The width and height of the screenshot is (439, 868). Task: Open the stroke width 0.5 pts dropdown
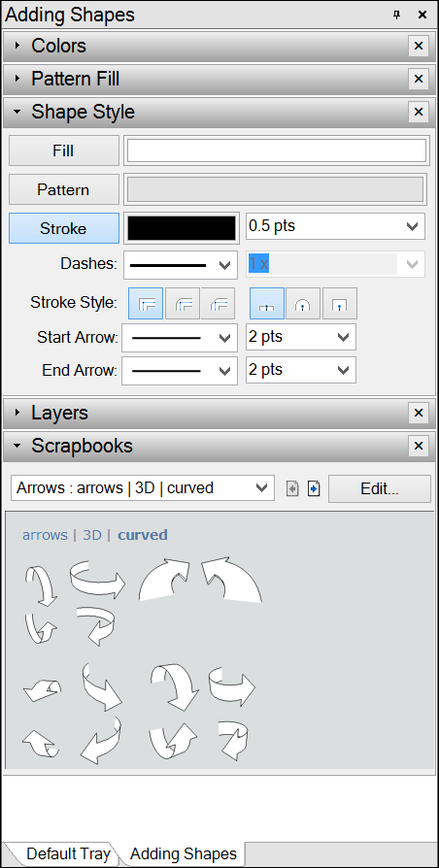click(x=335, y=226)
